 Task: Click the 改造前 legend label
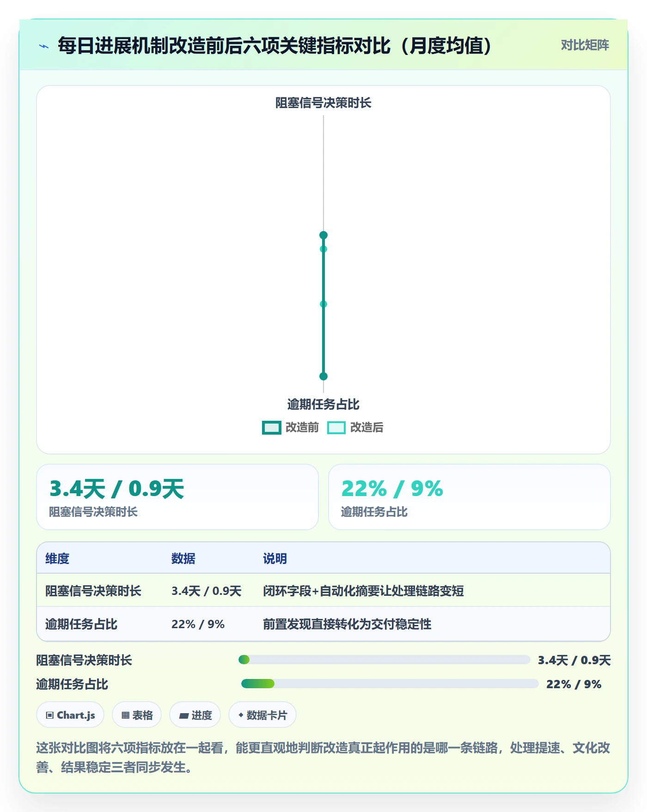tap(302, 428)
